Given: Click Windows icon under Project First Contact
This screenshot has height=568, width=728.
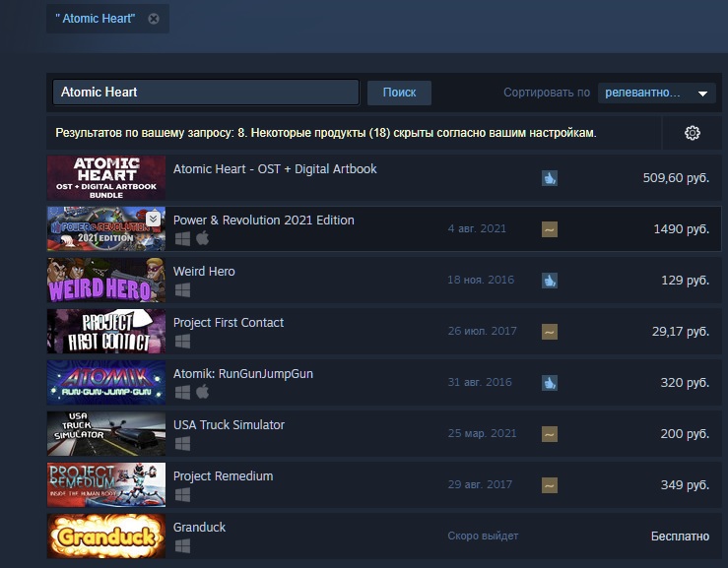Looking at the screenshot, I should 182,342.
